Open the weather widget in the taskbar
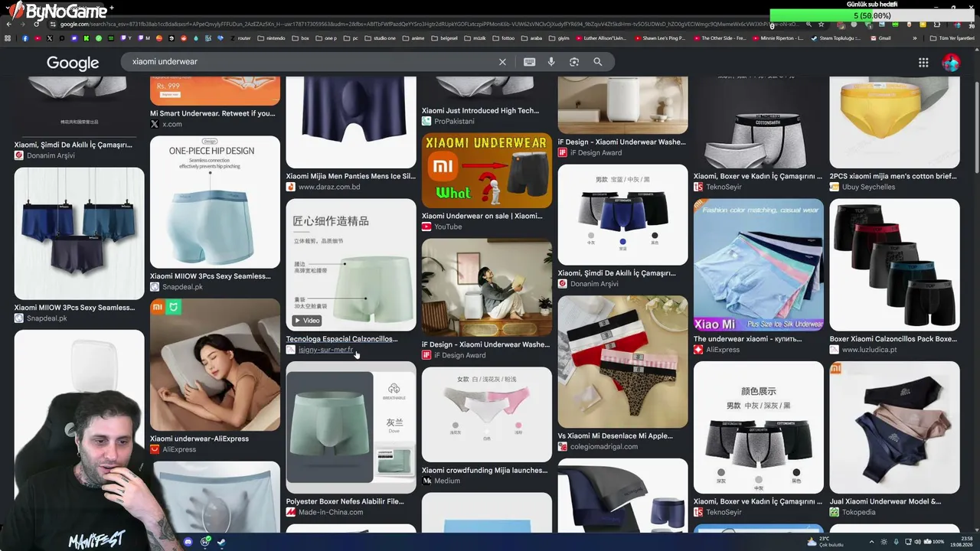The height and width of the screenshot is (551, 980). pyautogui.click(x=827, y=542)
